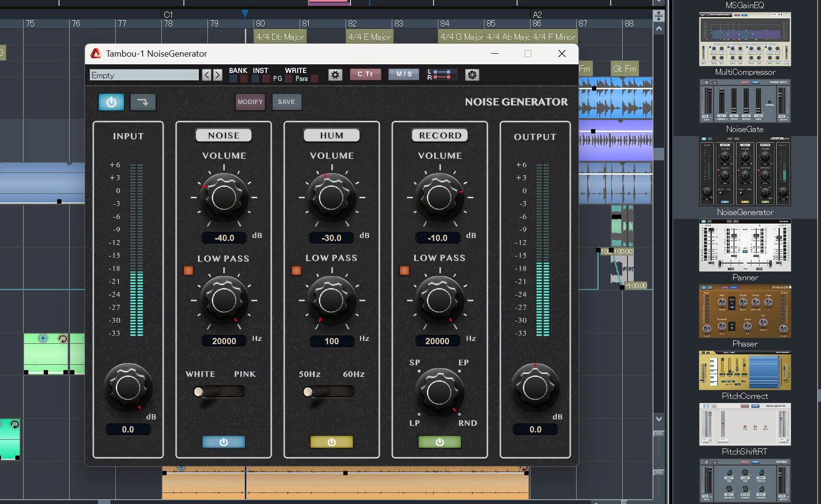The image size is (821, 504).
Task: Click the M/S mode button
Action: tap(404, 74)
